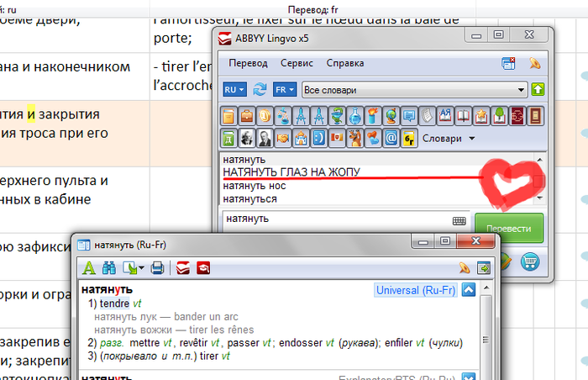Open the shopping cart icon in Lingvo

point(530,261)
